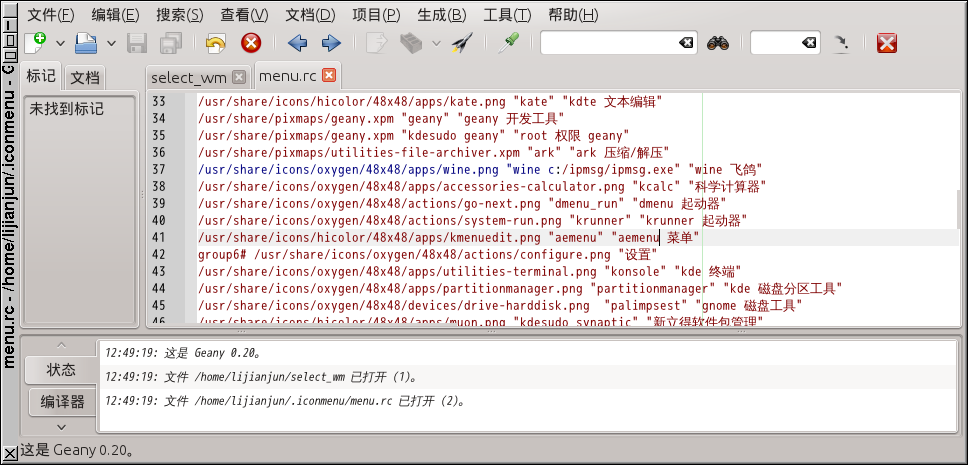Open the Build options dropdown arrow
The image size is (968, 465).
tap(436, 43)
